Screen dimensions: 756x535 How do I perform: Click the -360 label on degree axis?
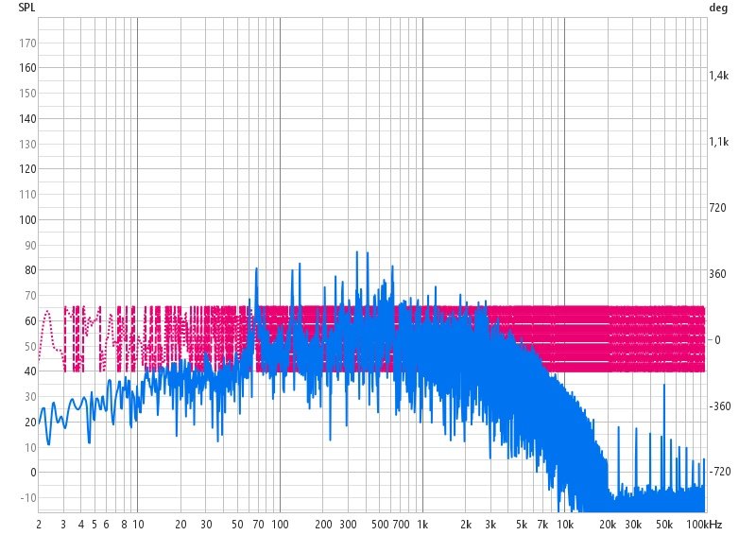(x=720, y=406)
